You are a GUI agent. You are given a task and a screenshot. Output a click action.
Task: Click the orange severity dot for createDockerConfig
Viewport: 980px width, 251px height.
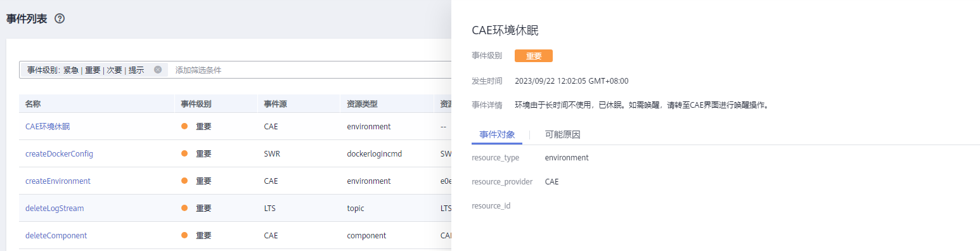point(184,153)
